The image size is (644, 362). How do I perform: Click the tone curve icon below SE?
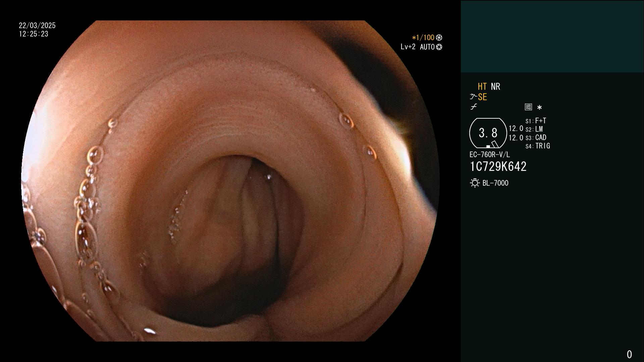tap(474, 107)
